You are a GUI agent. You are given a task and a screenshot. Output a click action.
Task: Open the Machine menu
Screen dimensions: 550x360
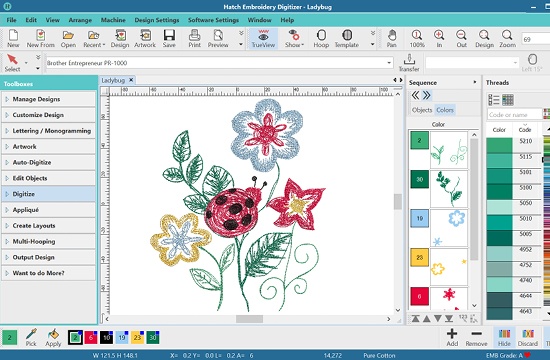click(x=113, y=20)
